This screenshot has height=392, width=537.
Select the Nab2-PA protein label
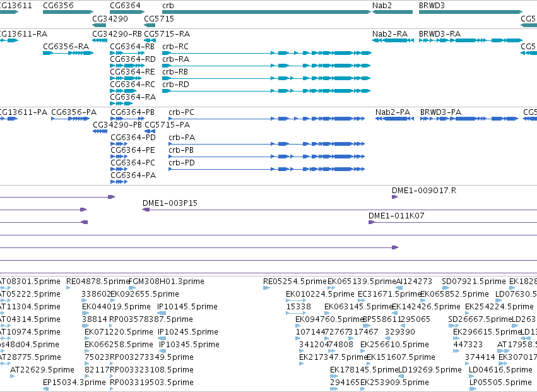click(393, 112)
